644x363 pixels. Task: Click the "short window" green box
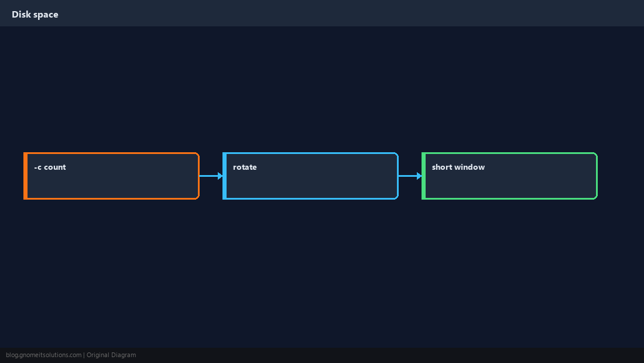tap(509, 176)
